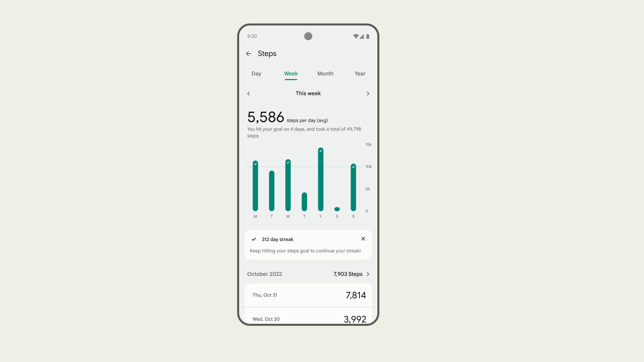
Task: Click the battery status icon
Action: pyautogui.click(x=368, y=36)
